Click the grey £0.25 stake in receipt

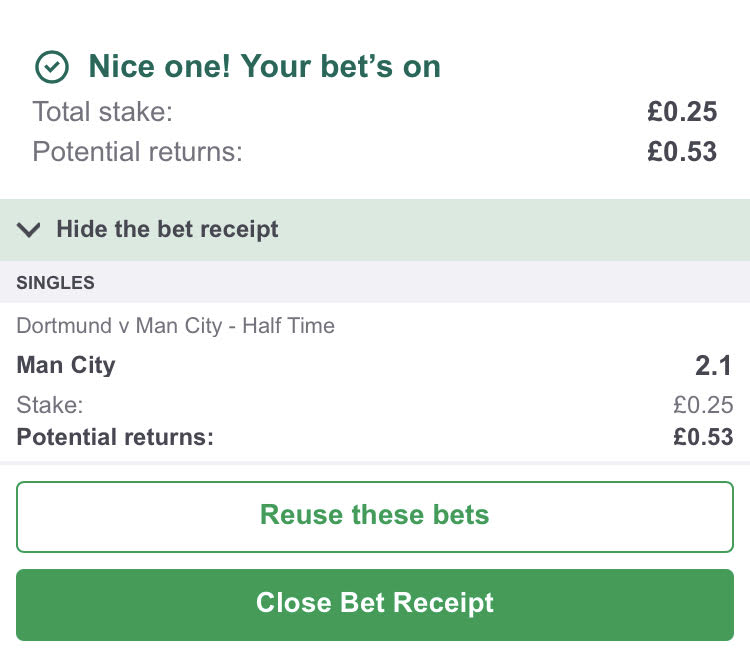point(703,405)
